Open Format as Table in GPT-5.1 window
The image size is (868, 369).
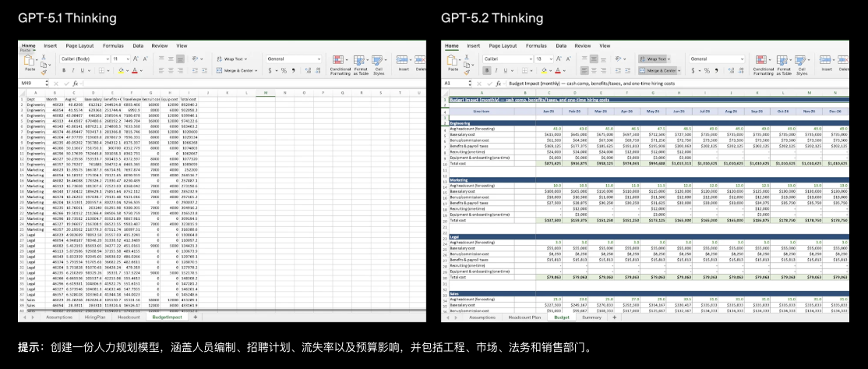point(361,66)
